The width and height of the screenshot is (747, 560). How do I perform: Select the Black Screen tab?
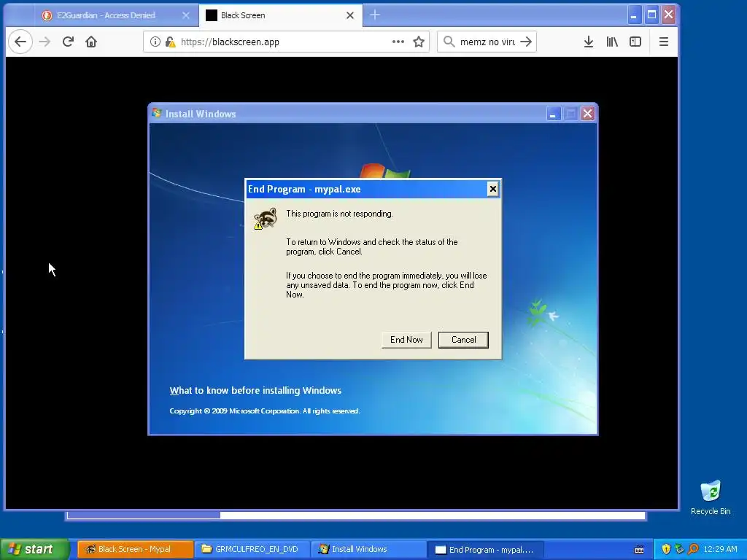pos(281,15)
